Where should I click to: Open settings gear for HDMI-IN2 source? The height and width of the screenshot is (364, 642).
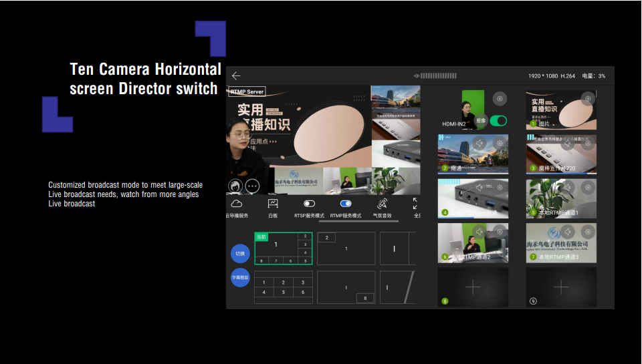click(500, 99)
